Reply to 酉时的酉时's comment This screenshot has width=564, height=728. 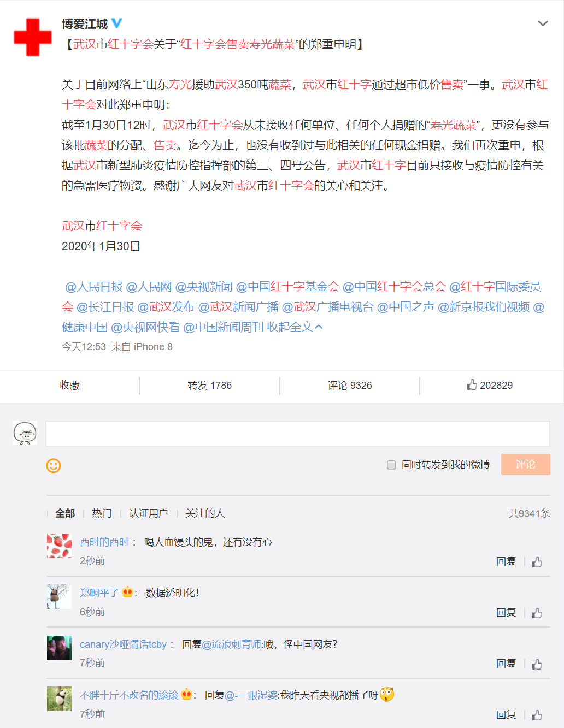[506, 561]
